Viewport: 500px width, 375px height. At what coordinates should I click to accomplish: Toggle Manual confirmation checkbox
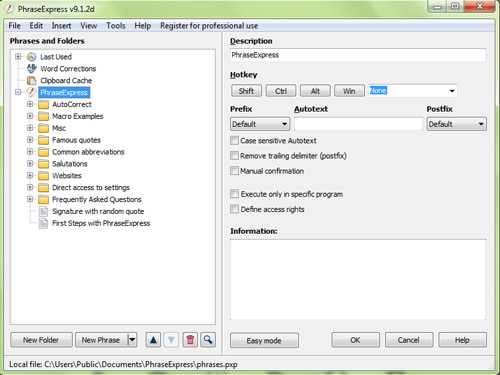click(235, 171)
